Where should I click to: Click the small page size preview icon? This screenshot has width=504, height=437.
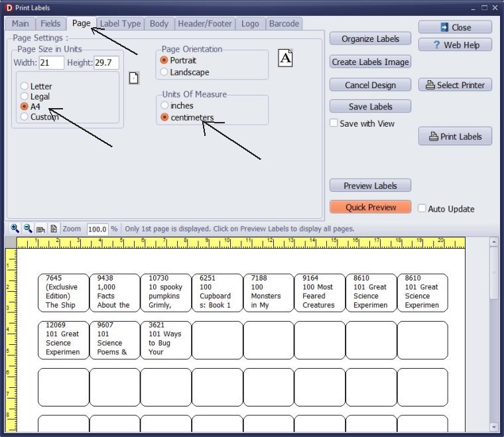133,78
